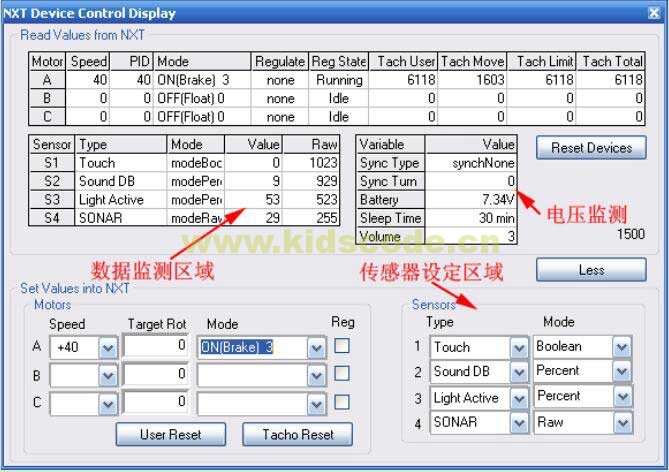This screenshot has height=472, width=669.
Task: Click the Running state cell for motor A
Action: [x=339, y=80]
